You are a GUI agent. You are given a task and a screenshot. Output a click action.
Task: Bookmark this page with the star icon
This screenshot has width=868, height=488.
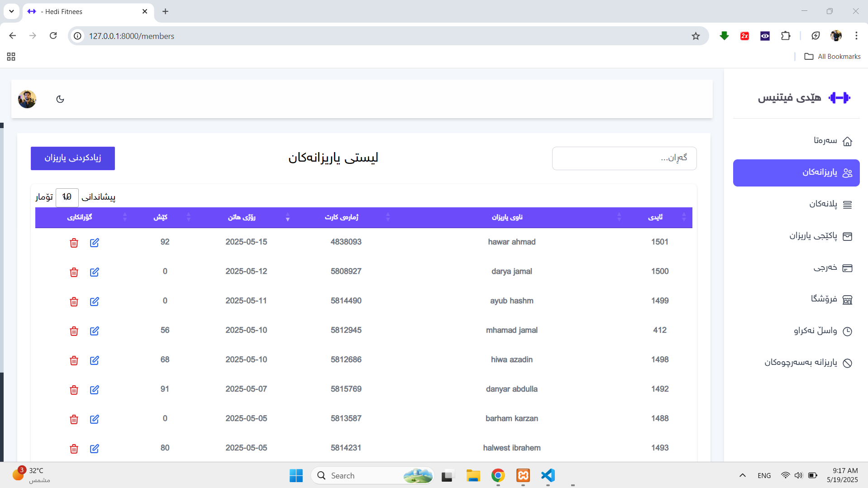click(696, 36)
